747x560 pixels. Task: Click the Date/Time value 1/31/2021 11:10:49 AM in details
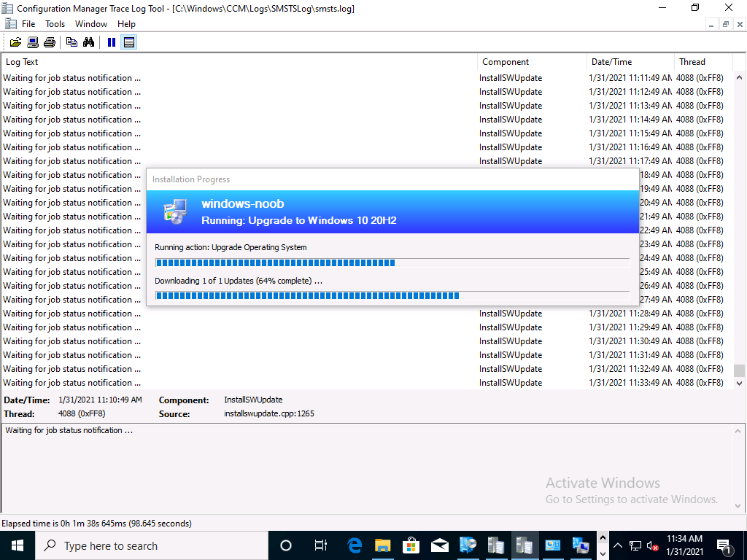[100, 400]
